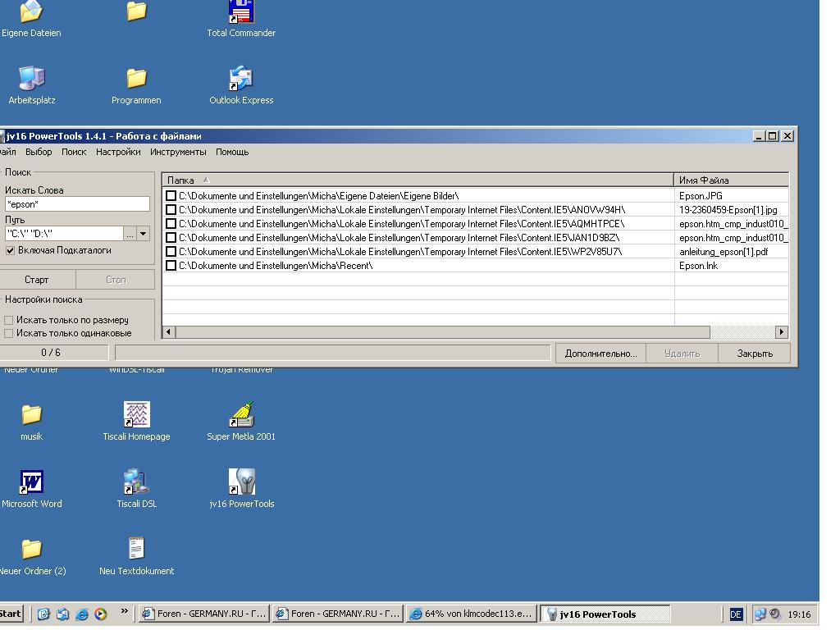Open the Настройки menu
This screenshot has width=840, height=630.
click(118, 152)
